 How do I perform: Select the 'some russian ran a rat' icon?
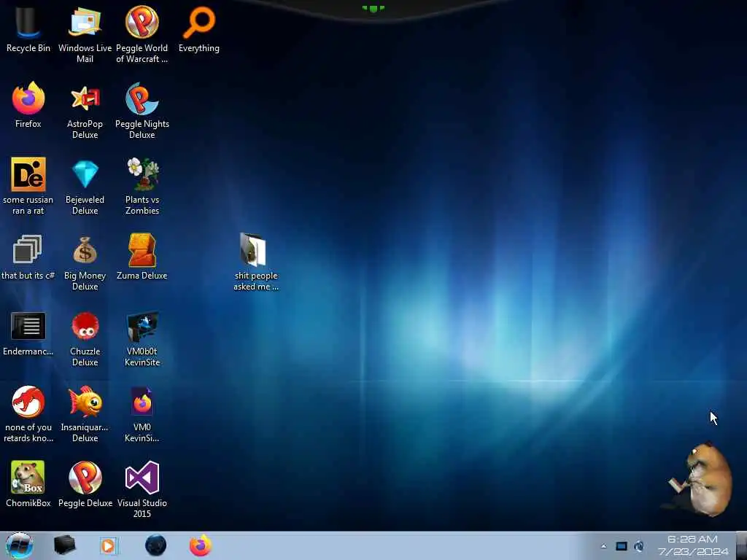(28, 186)
